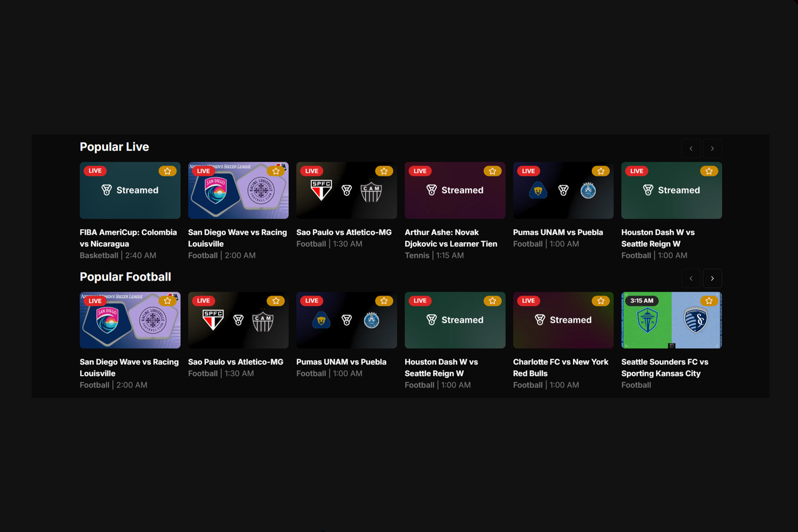Click the Atletico-MG crest in Popular Football row
798x532 pixels.
262,320
